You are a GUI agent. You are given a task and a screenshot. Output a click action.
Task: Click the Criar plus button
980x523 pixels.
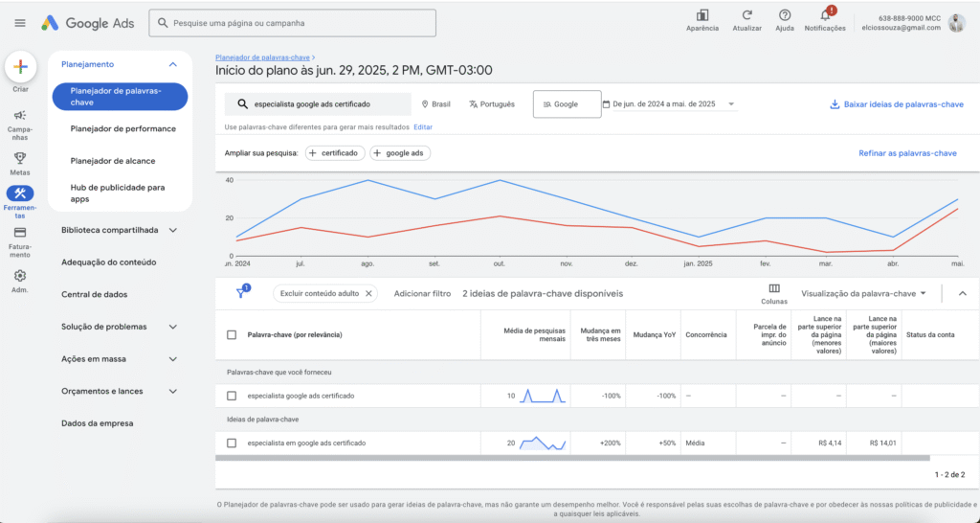(x=21, y=67)
